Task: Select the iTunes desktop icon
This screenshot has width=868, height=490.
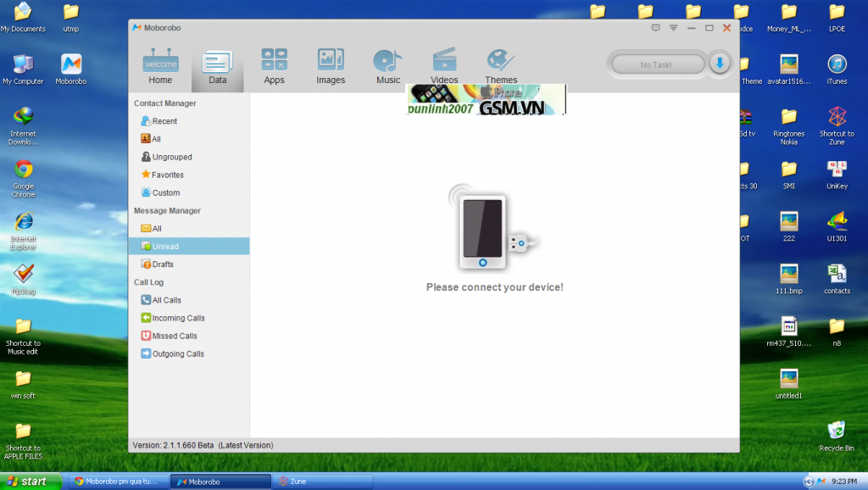Action: coord(837,70)
